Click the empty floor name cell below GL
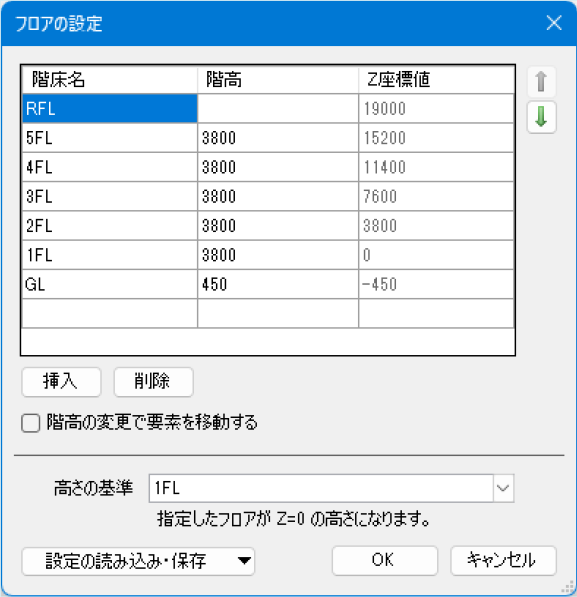The width and height of the screenshot is (577, 597). coord(110,314)
